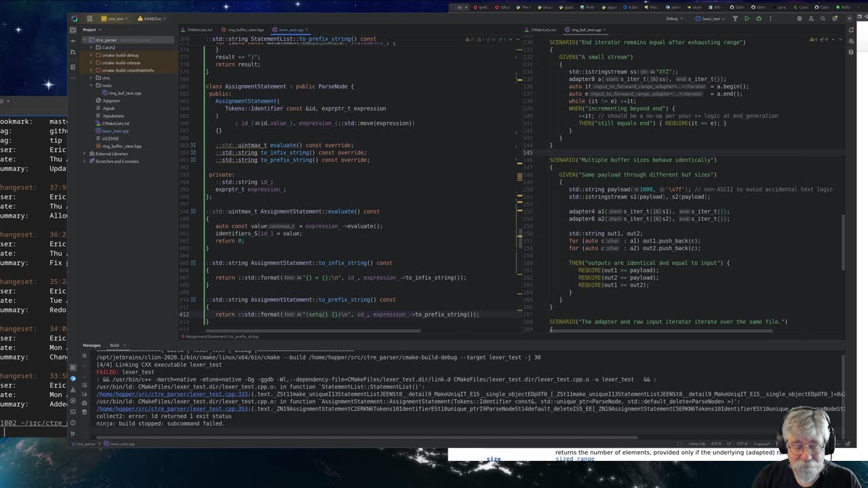Collapse the tests folder
Image resolution: width=868 pixels, height=488 pixels.
pos(91,85)
